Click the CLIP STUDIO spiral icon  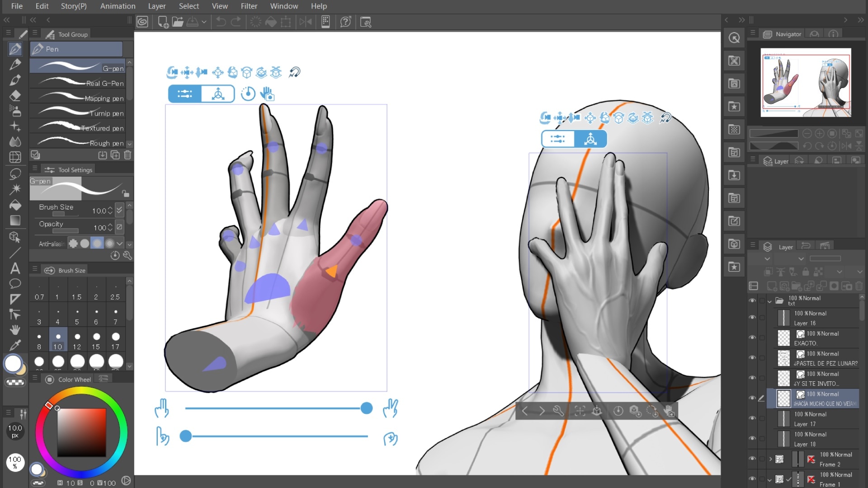pos(142,22)
